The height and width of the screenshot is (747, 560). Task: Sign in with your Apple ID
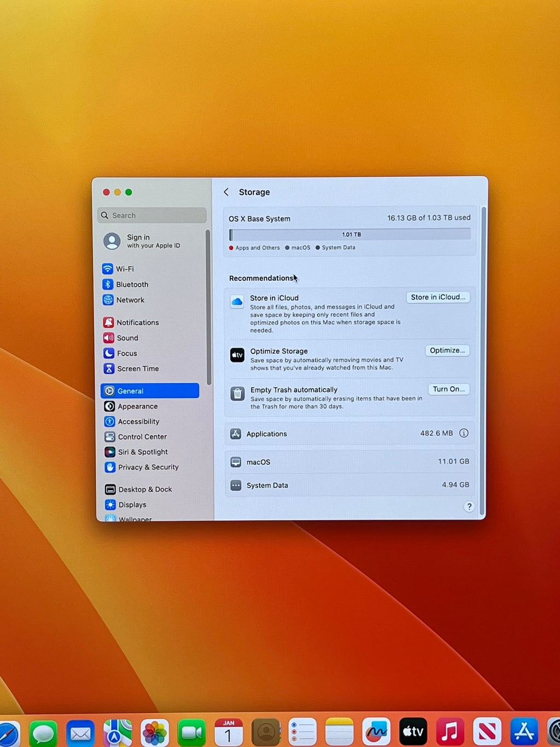coord(142,241)
